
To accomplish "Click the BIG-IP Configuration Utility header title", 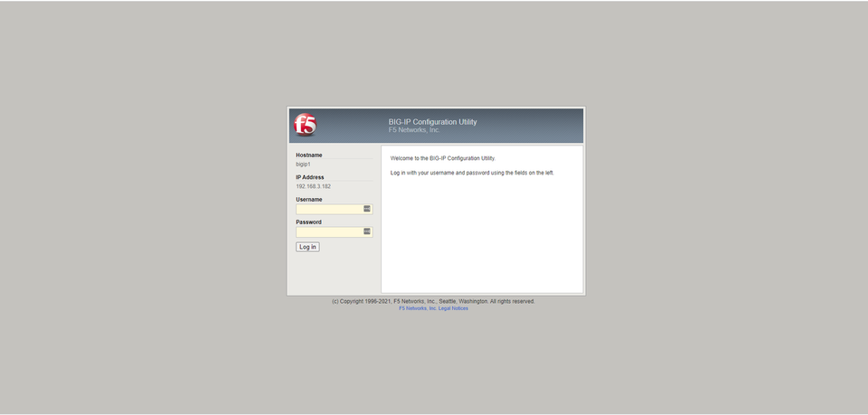I will [432, 122].
